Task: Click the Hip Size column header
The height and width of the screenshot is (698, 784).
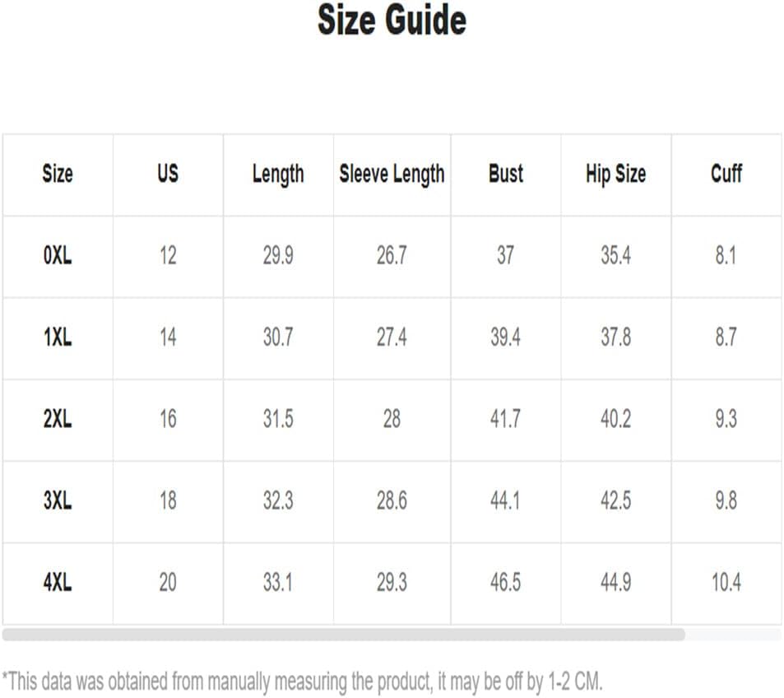Action: tap(615, 174)
